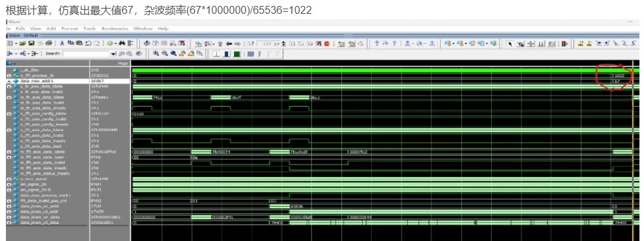Expand the data_bram_rd_data signal
This screenshot has height=241, width=644.
[9, 222]
